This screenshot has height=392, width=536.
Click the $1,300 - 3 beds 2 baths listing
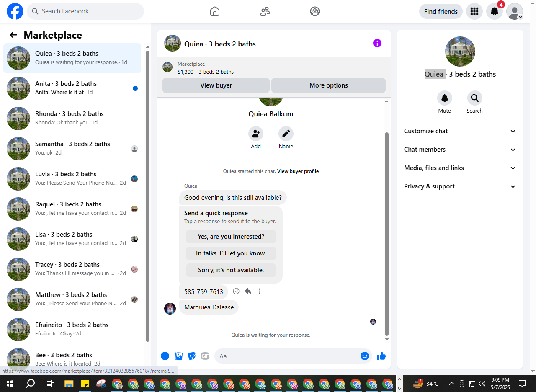tap(206, 72)
